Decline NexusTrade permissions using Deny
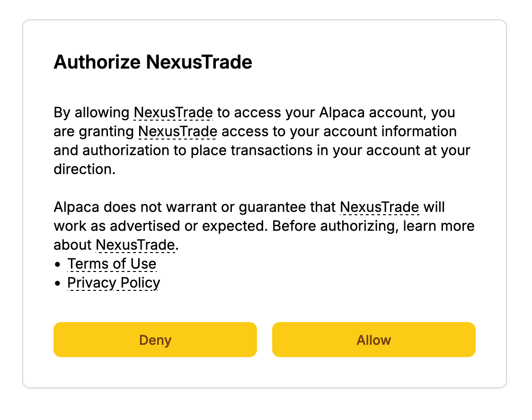 [155, 340]
